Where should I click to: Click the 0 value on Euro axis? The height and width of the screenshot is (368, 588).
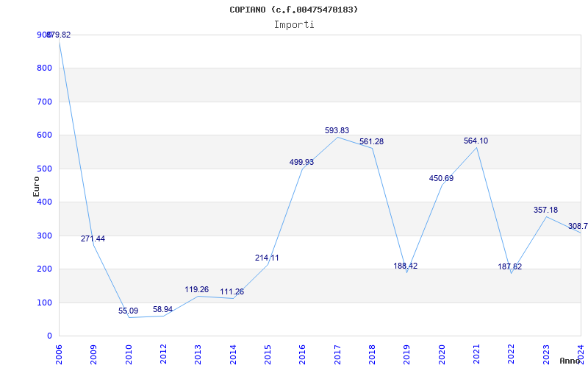click(x=49, y=336)
